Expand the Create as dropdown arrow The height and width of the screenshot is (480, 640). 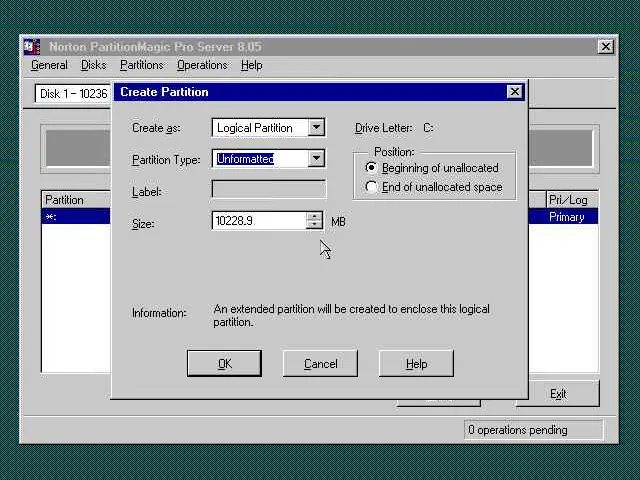point(316,127)
